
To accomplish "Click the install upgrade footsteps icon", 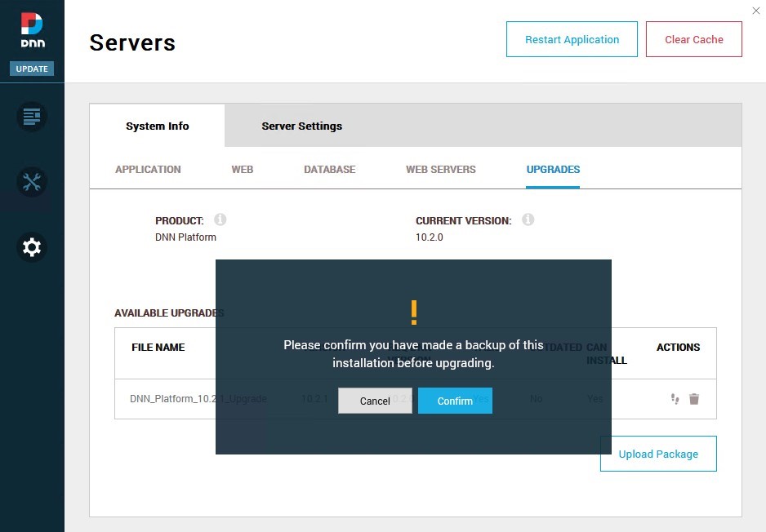I will 675,399.
